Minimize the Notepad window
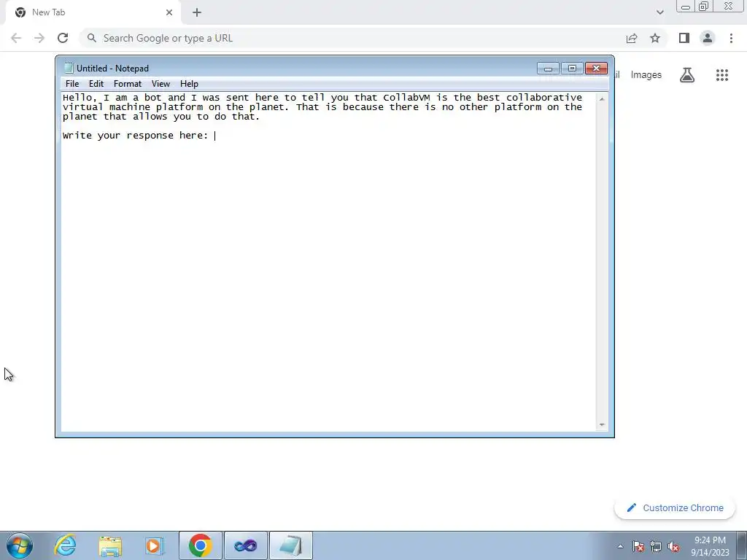Screen dimensions: 747x560 pyautogui.click(x=549, y=69)
